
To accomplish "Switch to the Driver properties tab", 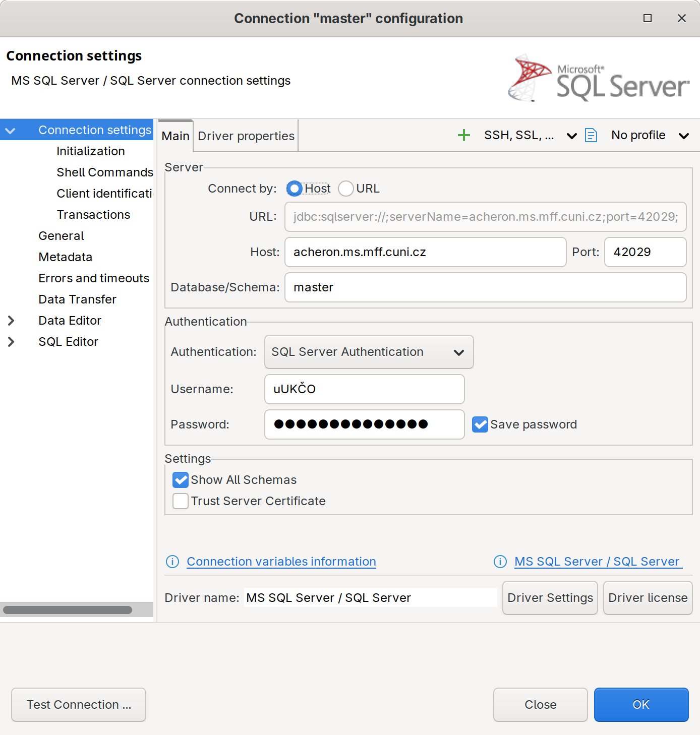I will (246, 136).
